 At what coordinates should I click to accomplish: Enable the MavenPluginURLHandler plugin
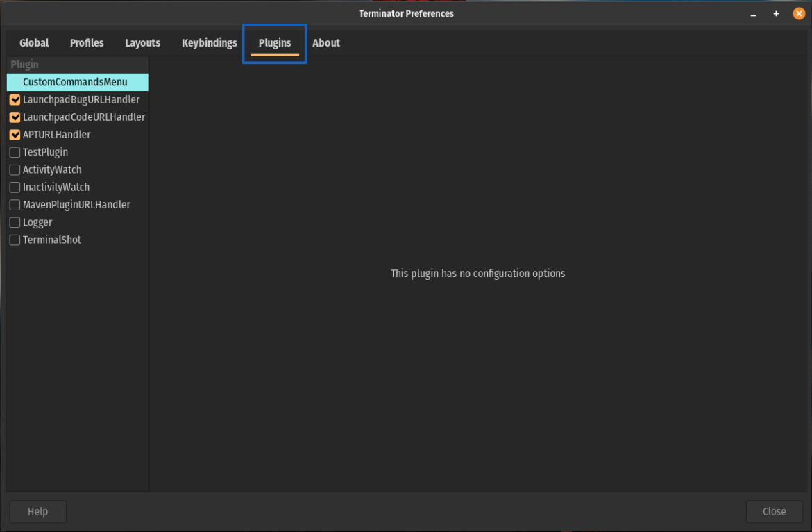(x=15, y=204)
